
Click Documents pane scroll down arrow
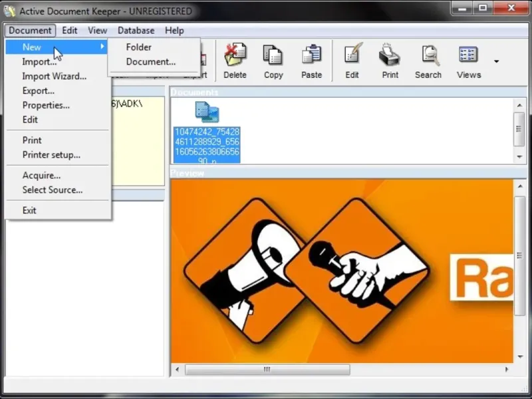tap(519, 157)
